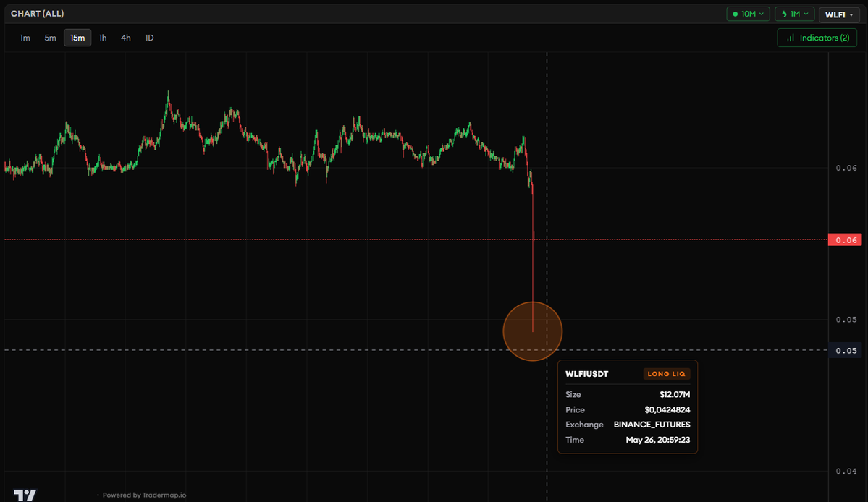Select the 5m timeframe tab
The width and height of the screenshot is (868, 502).
pos(51,38)
